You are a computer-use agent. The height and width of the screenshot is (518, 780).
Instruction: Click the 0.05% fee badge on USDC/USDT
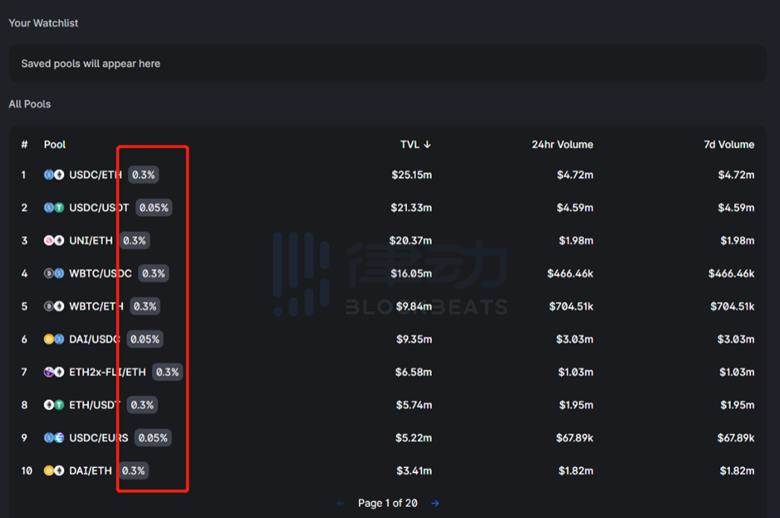pyautogui.click(x=154, y=207)
